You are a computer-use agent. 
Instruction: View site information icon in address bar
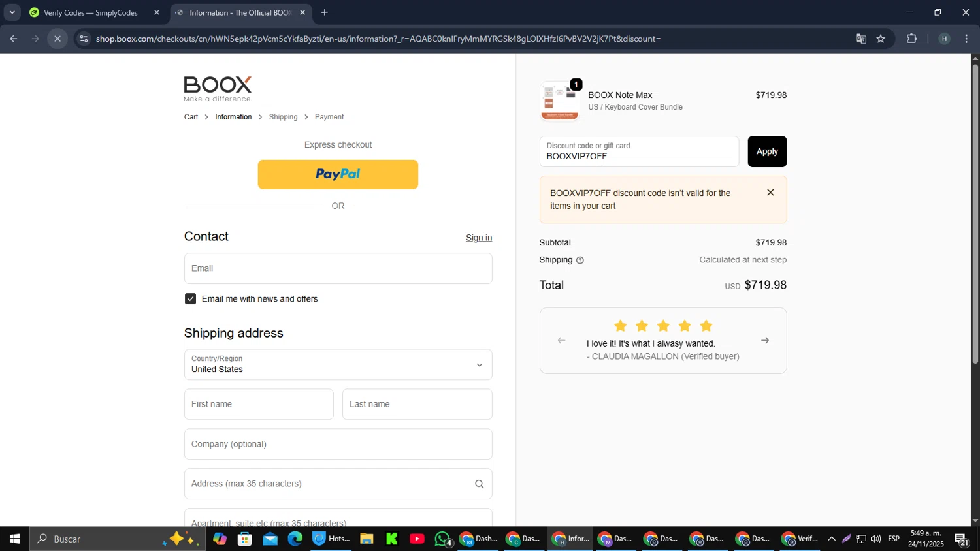coord(83,39)
